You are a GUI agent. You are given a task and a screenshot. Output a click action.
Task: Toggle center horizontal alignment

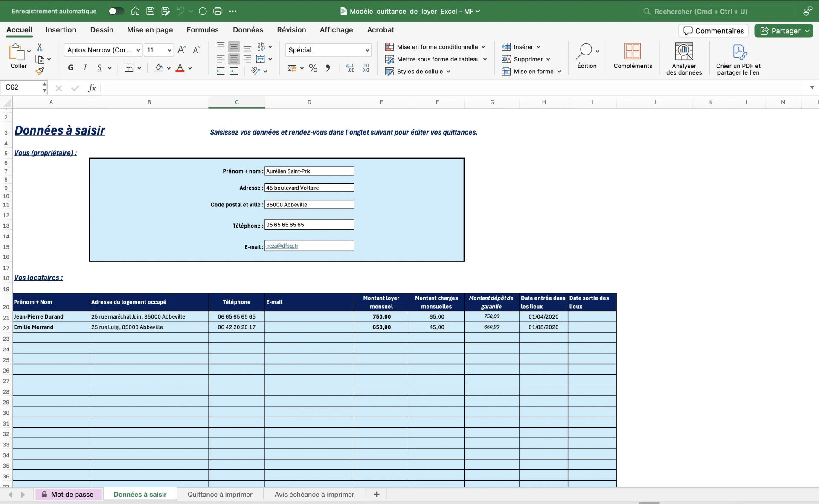234,59
